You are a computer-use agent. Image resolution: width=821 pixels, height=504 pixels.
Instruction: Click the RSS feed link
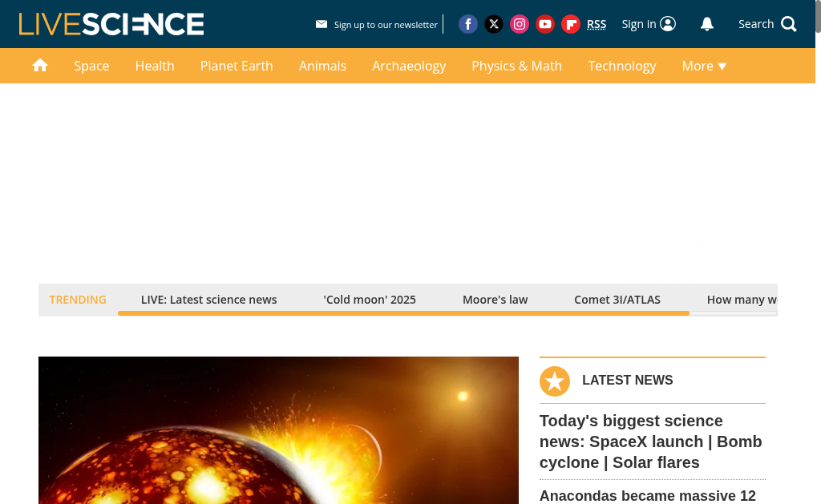coord(597,24)
